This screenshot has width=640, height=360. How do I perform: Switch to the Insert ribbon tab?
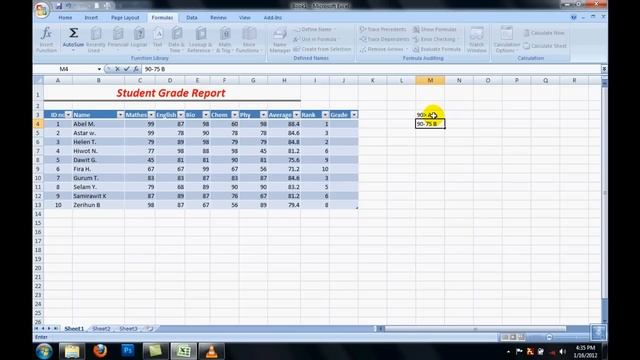pos(91,18)
